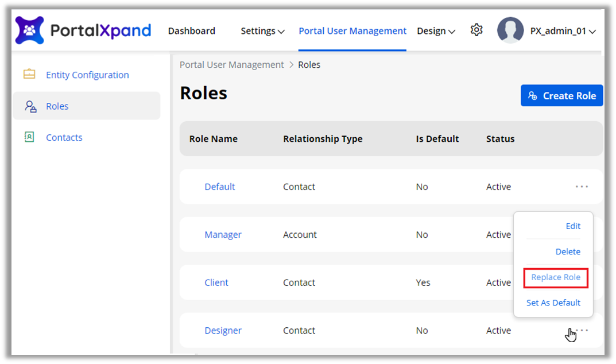
Task: Select Replace Role from the context menu
Action: pos(555,277)
